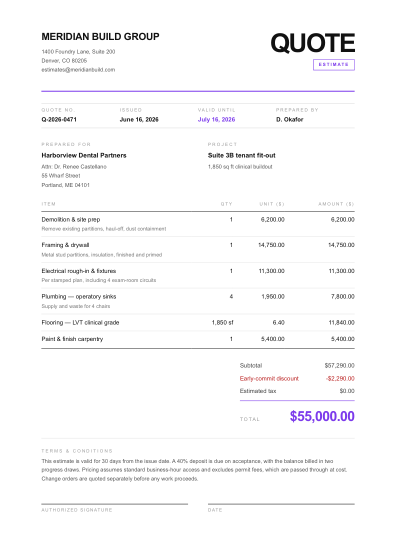Select the 'Denver, CO 80205' line
The height and width of the screenshot is (560, 396).
click(64, 61)
